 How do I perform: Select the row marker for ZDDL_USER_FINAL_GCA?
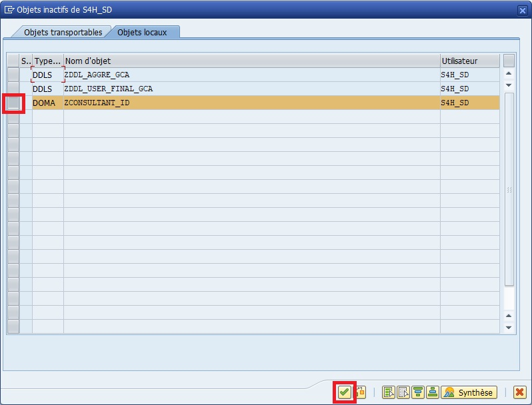pos(13,89)
